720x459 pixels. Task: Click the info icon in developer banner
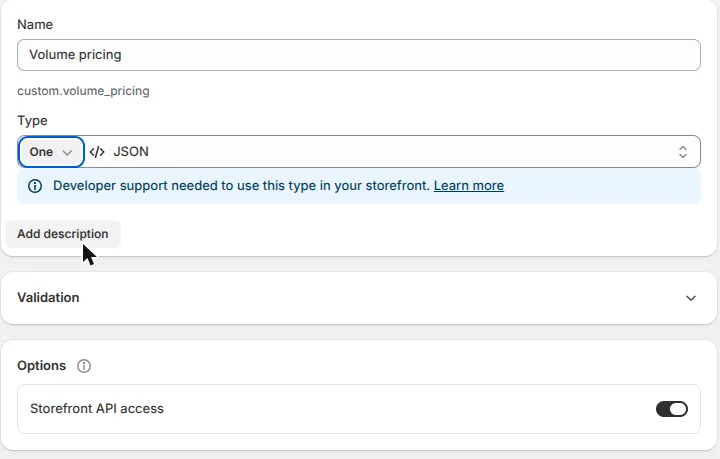point(35,186)
